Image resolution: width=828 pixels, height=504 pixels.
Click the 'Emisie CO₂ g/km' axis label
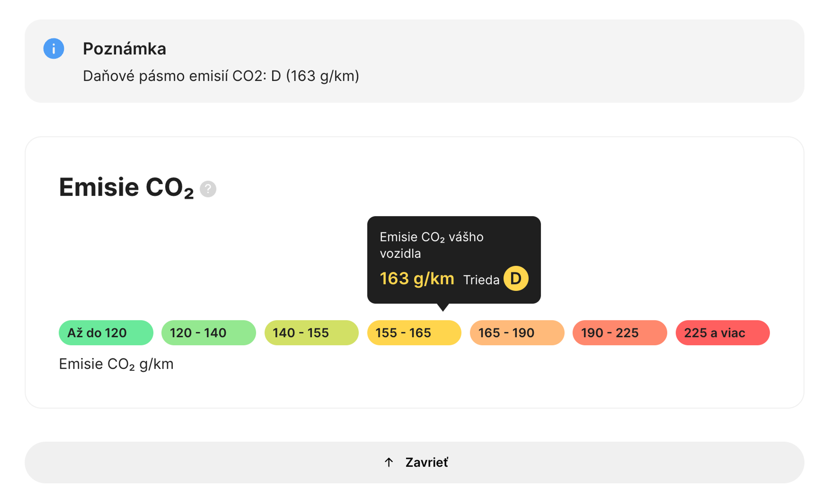[116, 364]
